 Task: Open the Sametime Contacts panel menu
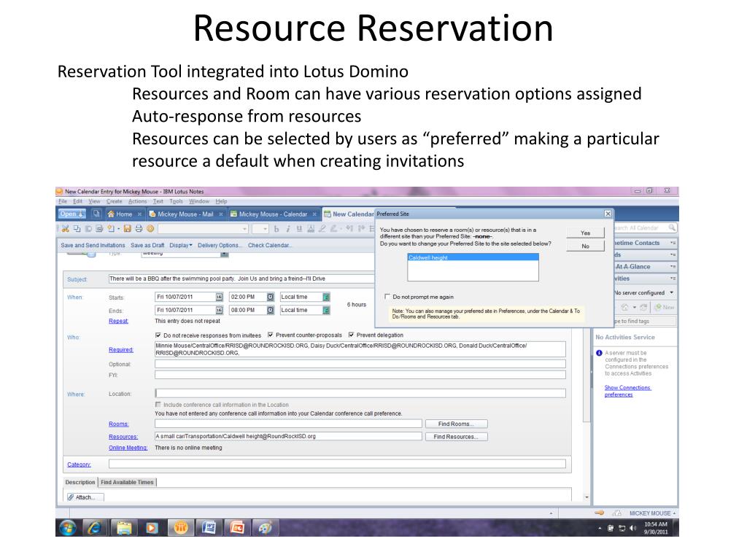[673, 243]
